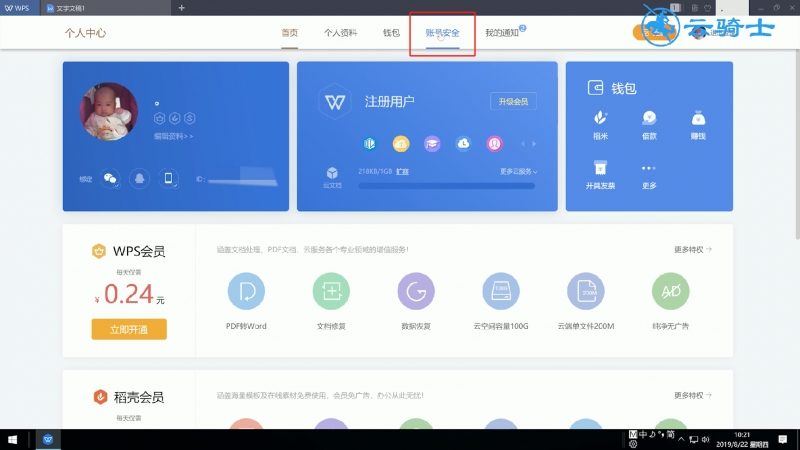
Task: Show next privileges with right arrow
Action: [534, 144]
